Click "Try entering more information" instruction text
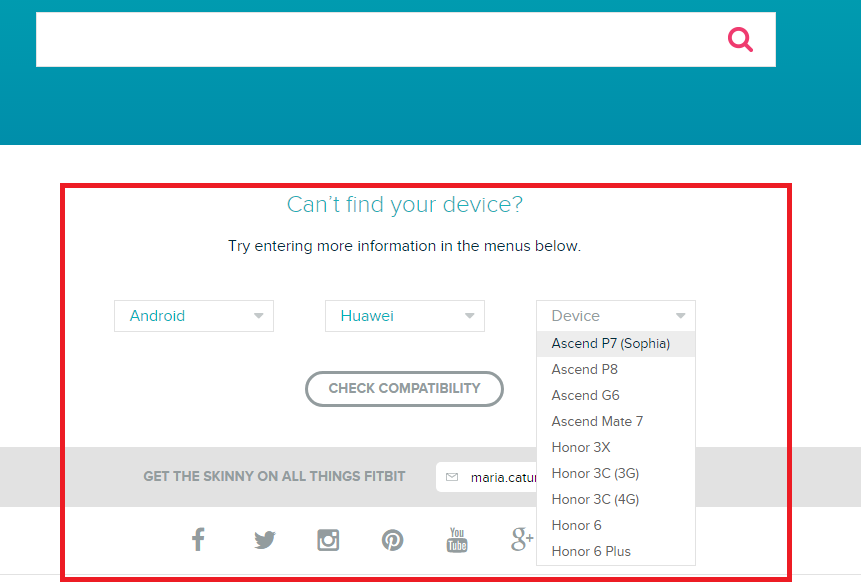The height and width of the screenshot is (587, 861). pos(404,246)
